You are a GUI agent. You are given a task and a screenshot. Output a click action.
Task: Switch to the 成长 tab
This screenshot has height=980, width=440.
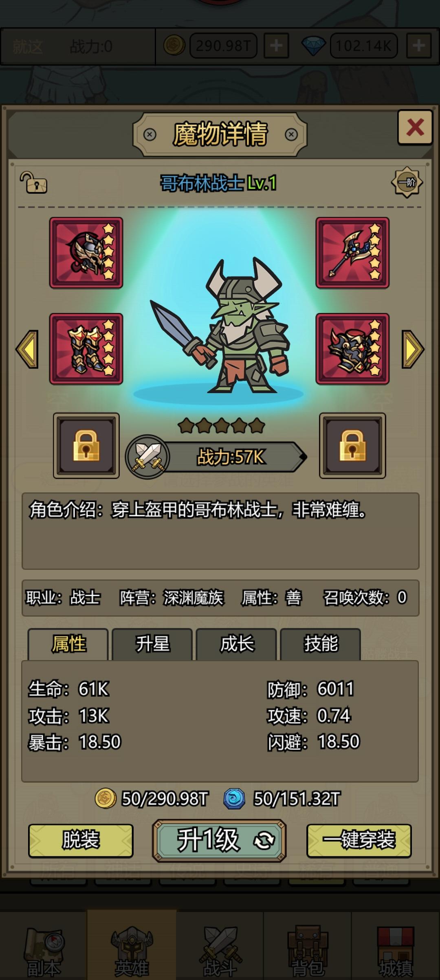(x=236, y=644)
